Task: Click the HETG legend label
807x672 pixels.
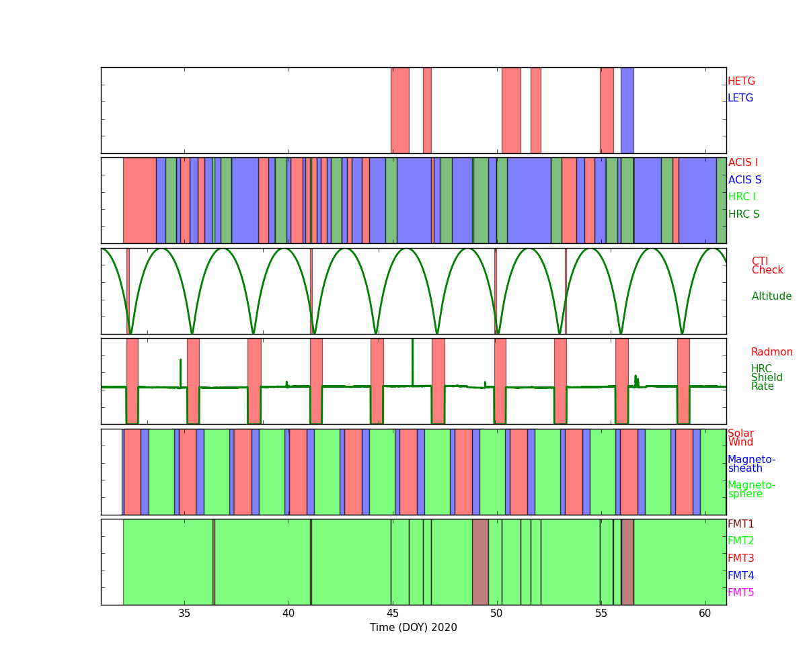Action: [x=741, y=81]
